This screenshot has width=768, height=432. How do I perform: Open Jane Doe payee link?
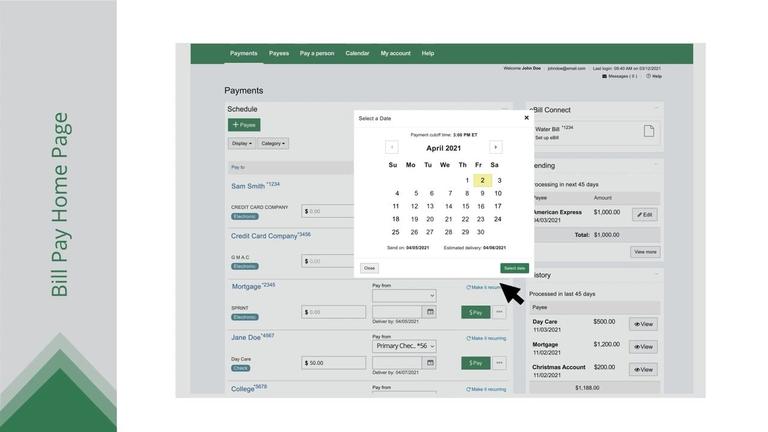click(253, 337)
